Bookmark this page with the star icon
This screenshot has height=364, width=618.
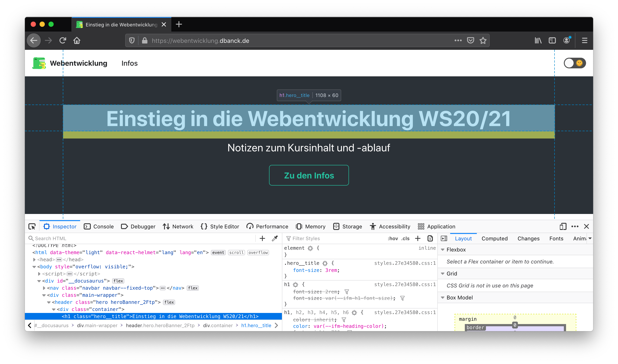(x=483, y=40)
